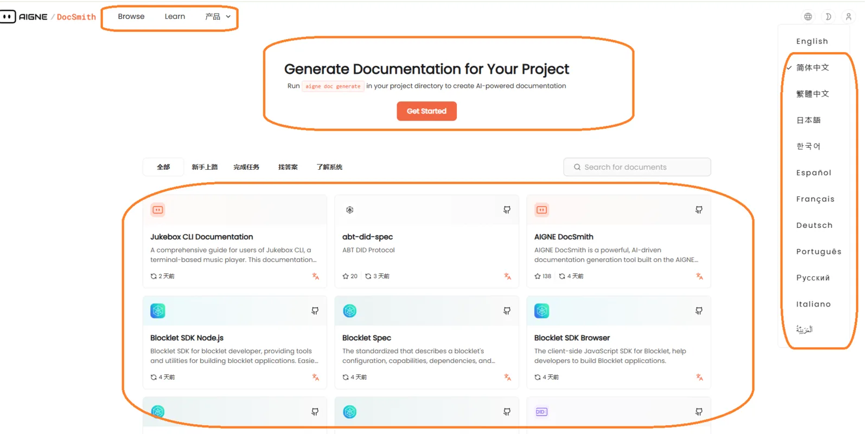The width and height of the screenshot is (868, 434).
Task: Click the '3天前' update time on abt-did-spec
Action: tap(381, 276)
